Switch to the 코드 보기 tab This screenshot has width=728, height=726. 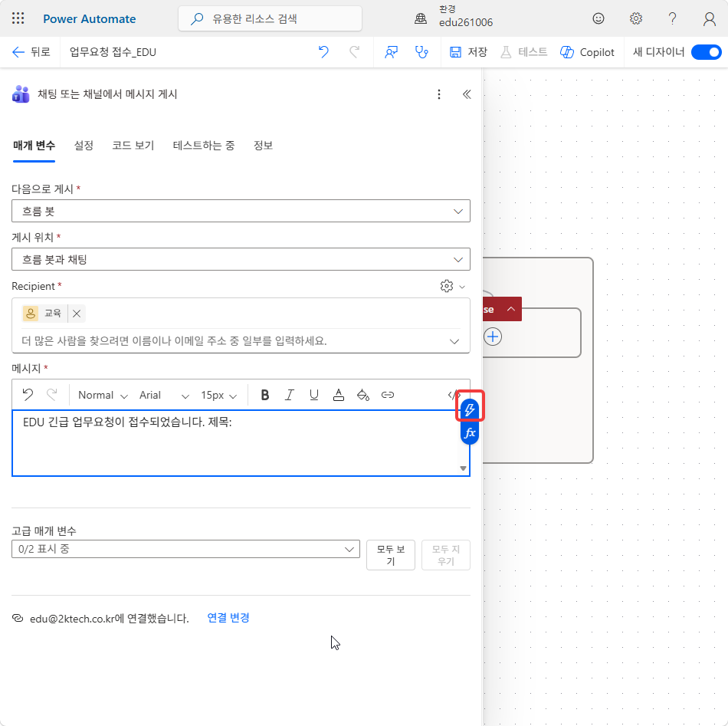tap(133, 146)
